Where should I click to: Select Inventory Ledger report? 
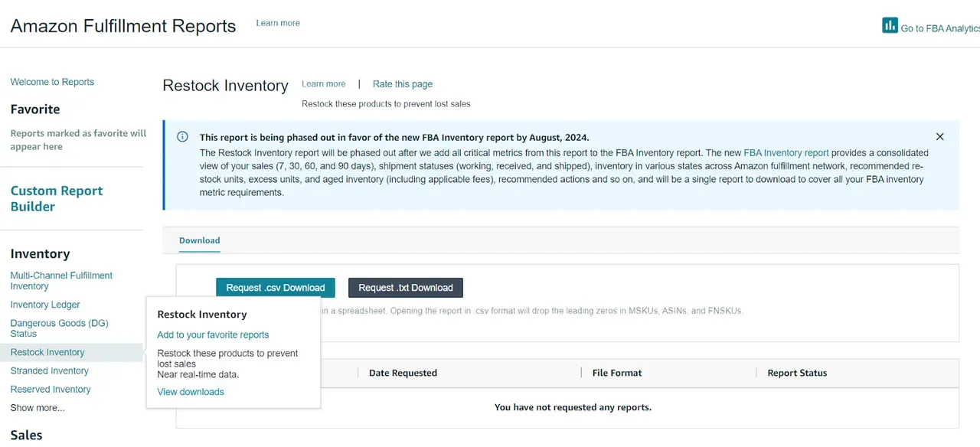[45, 305]
